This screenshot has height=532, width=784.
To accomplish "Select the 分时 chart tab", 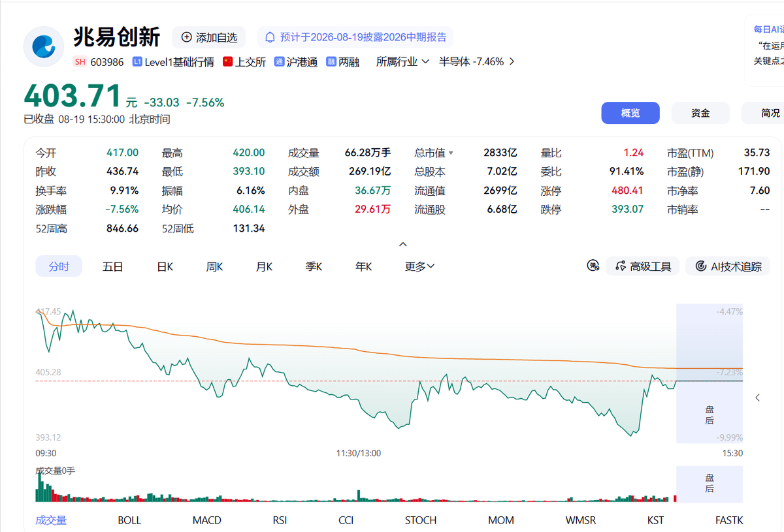I will click(x=59, y=266).
